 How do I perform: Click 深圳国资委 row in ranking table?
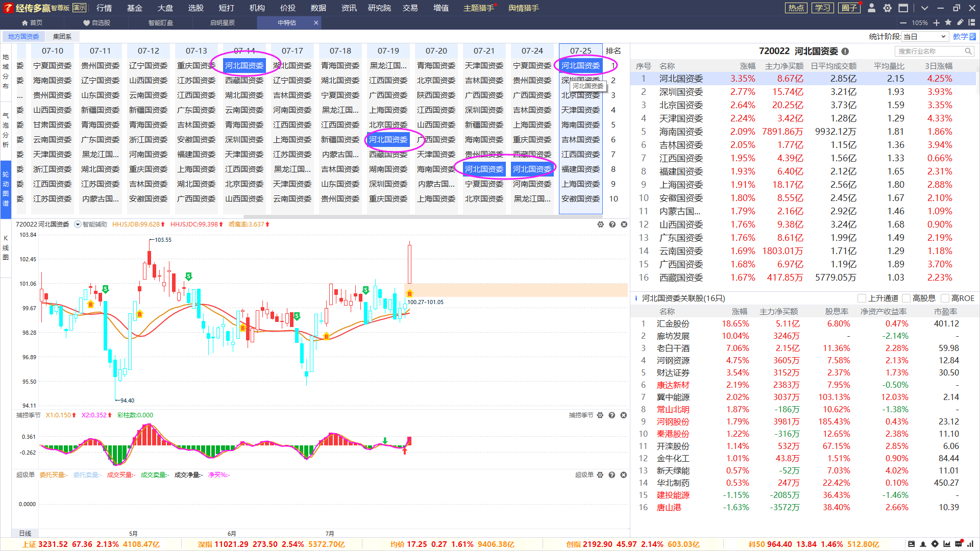(x=803, y=92)
